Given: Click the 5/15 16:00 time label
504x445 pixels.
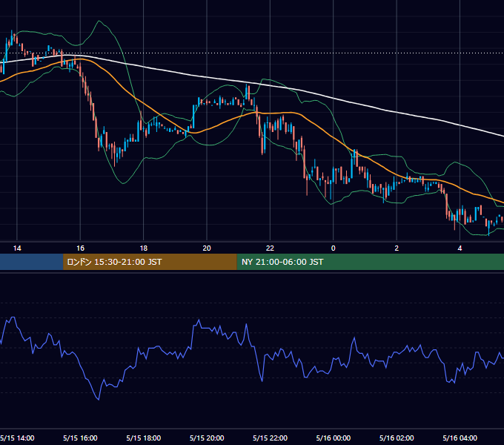Looking at the screenshot, I should point(80,438).
